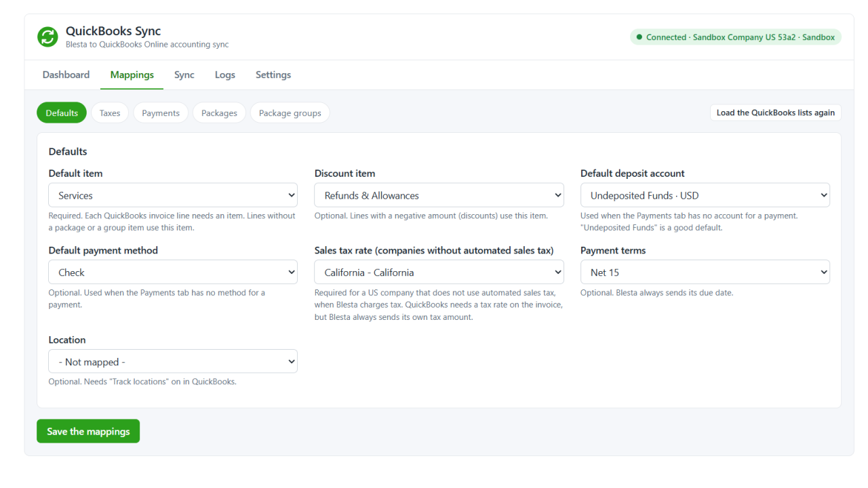The image size is (868, 488).
Task: Select the Mappings tab
Action: pos(132,75)
